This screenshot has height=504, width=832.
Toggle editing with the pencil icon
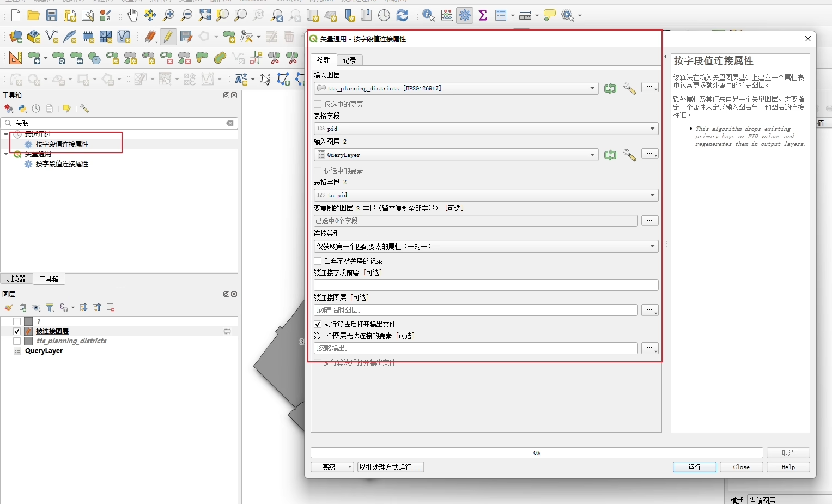click(168, 37)
